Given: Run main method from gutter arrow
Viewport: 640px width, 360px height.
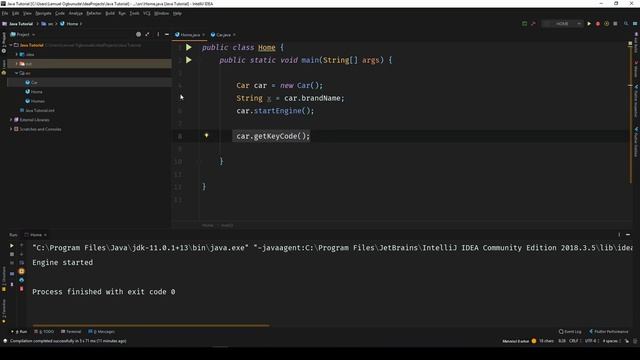Looking at the screenshot, I should [189, 60].
